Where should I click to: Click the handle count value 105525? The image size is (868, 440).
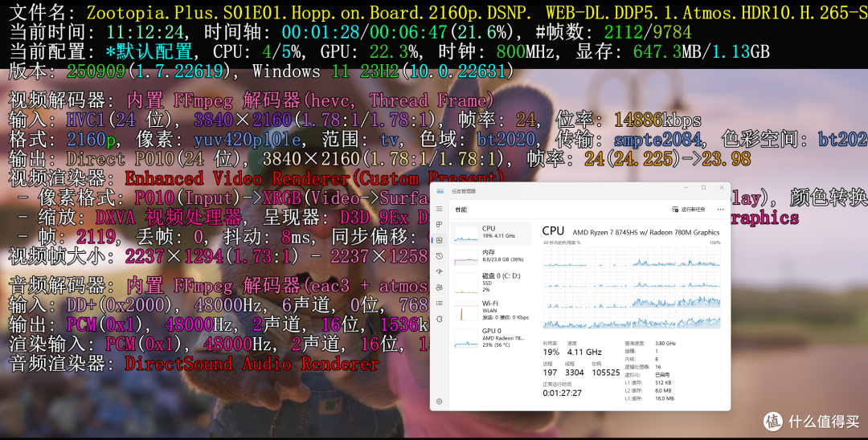(x=606, y=373)
